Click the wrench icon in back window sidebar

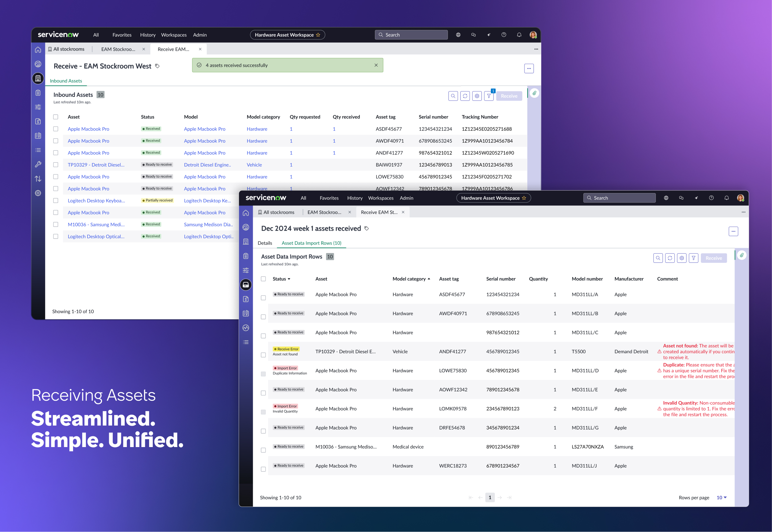pyautogui.click(x=38, y=164)
